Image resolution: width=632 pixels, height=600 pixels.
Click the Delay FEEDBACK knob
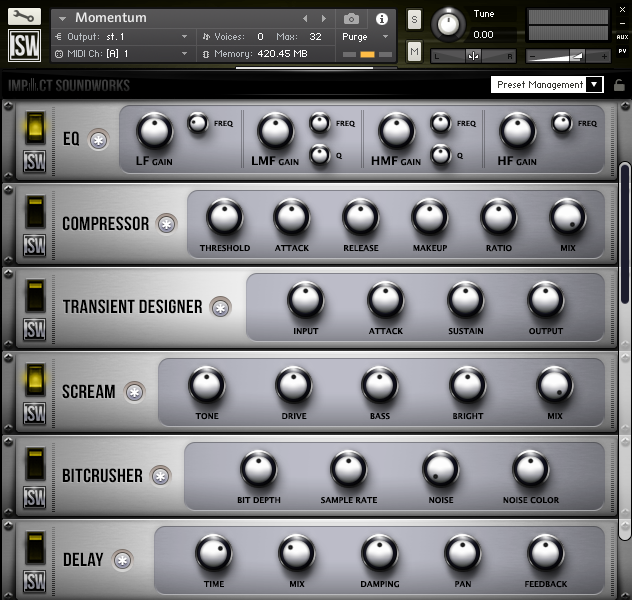click(x=546, y=553)
